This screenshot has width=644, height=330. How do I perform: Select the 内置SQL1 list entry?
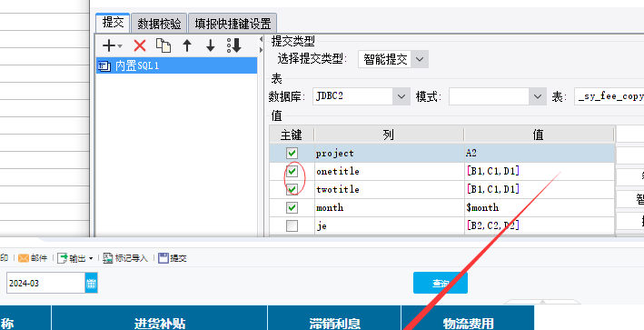coord(176,65)
